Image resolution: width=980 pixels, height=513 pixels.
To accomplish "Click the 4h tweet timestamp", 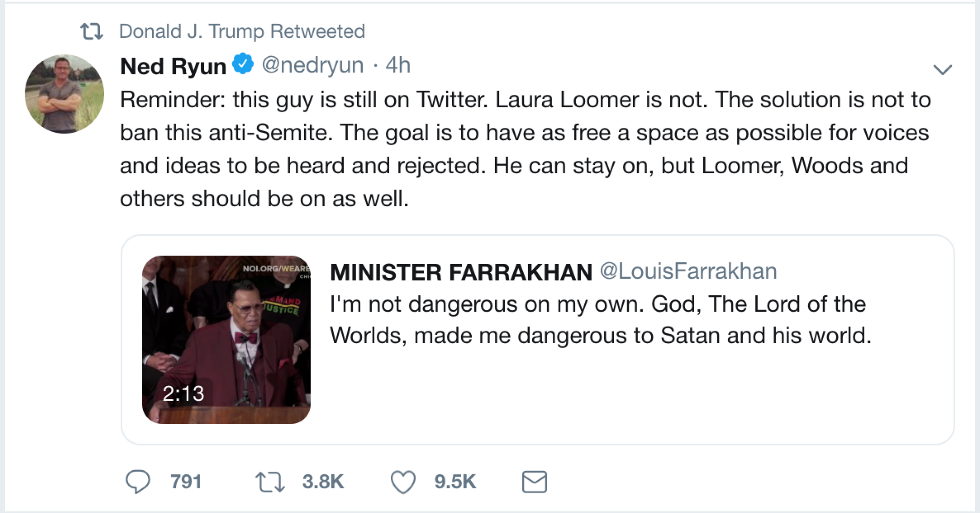I will [398, 66].
